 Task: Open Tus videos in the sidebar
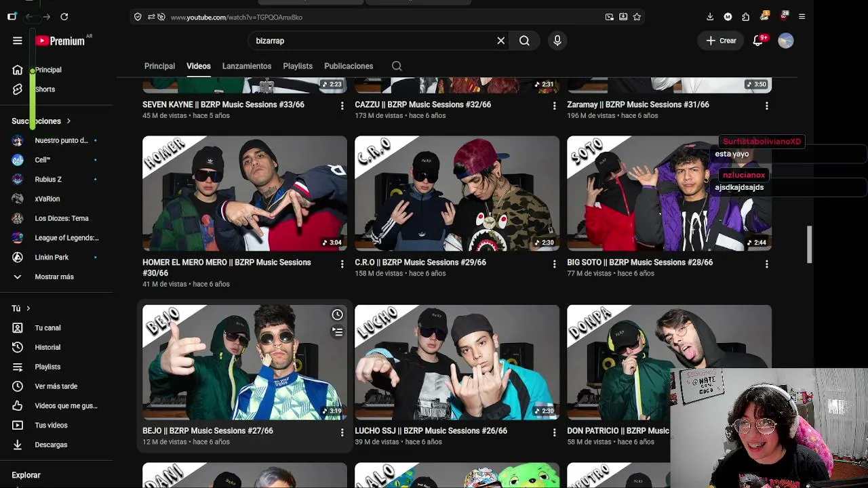click(51, 425)
